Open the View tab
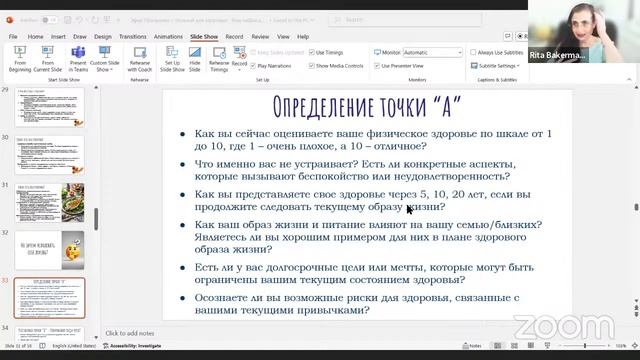This screenshot has height=360, width=640. click(283, 36)
